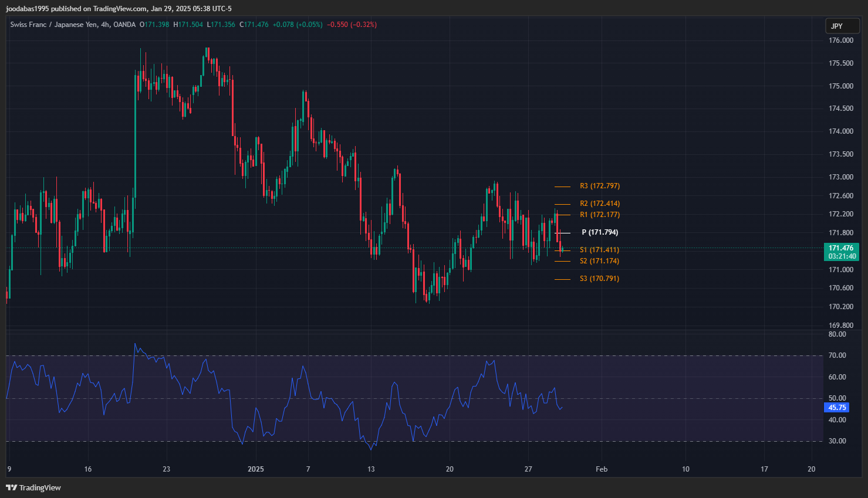Click the Feb month label on the time axis
The image size is (868, 498).
click(602, 469)
